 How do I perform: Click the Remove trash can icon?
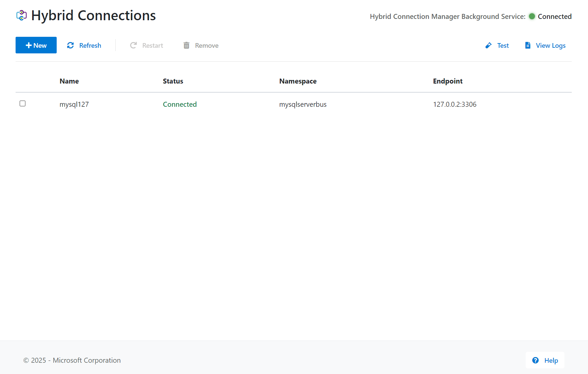point(187,45)
